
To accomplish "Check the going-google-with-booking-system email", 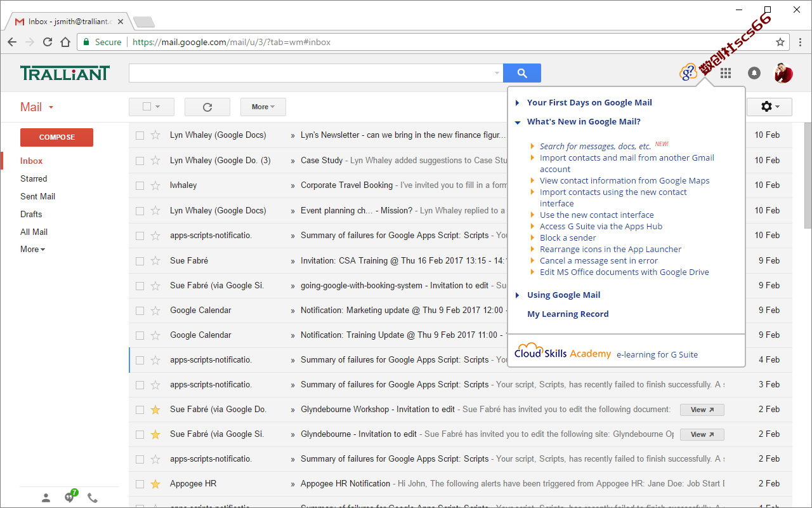I will pyautogui.click(x=140, y=286).
